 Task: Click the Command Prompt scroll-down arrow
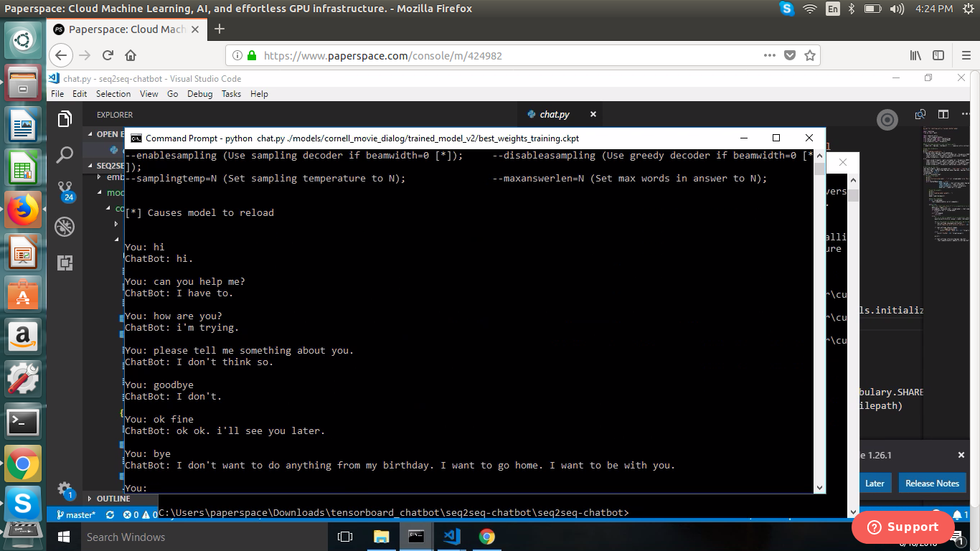click(819, 487)
